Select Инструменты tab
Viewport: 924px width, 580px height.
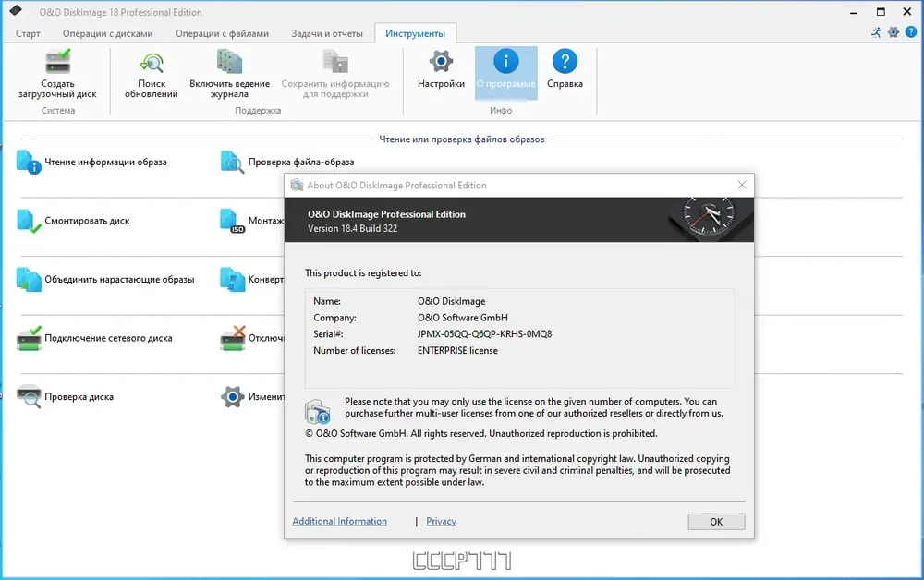point(415,33)
